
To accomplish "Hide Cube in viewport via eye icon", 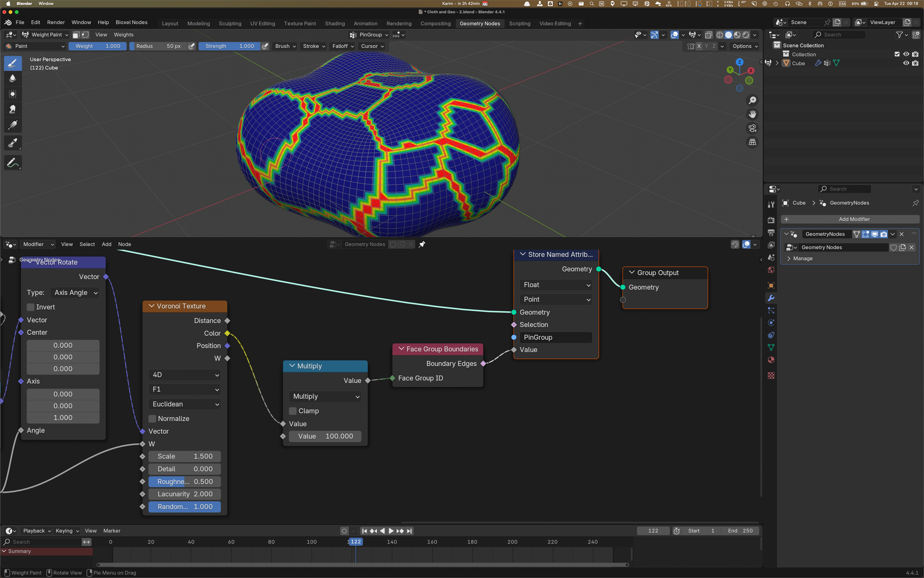I will 906,63.
